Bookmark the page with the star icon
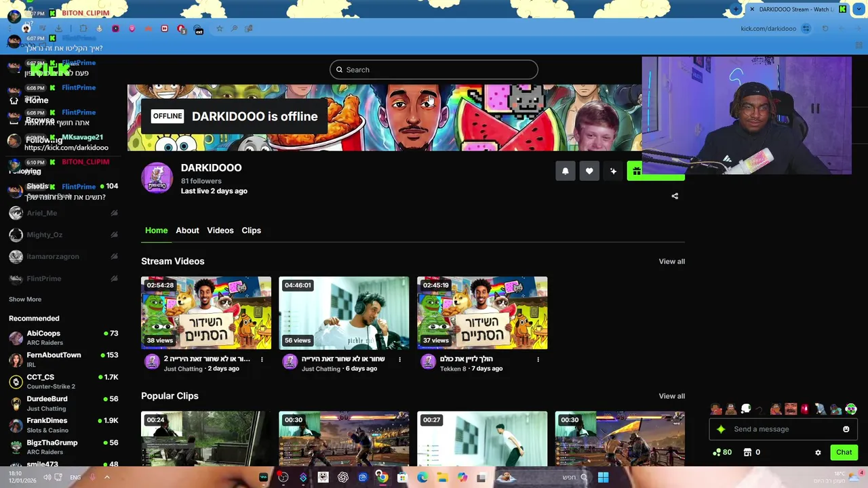The image size is (868, 488). coord(219,28)
